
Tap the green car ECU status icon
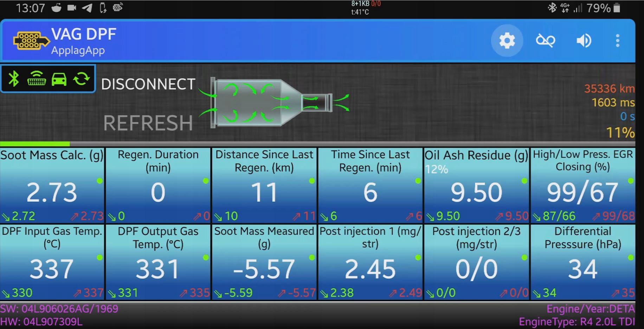pyautogui.click(x=59, y=79)
